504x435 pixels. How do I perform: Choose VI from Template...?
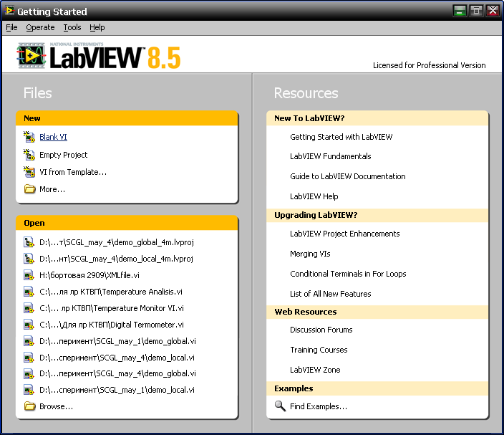[73, 172]
